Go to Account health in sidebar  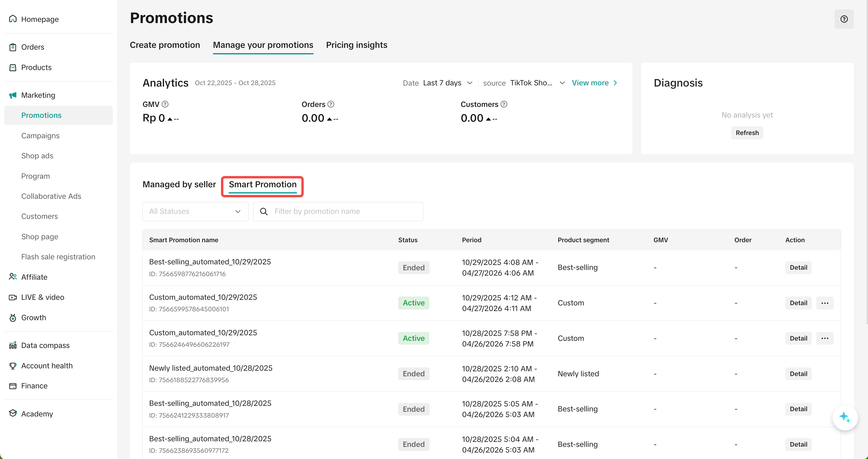[47, 365]
